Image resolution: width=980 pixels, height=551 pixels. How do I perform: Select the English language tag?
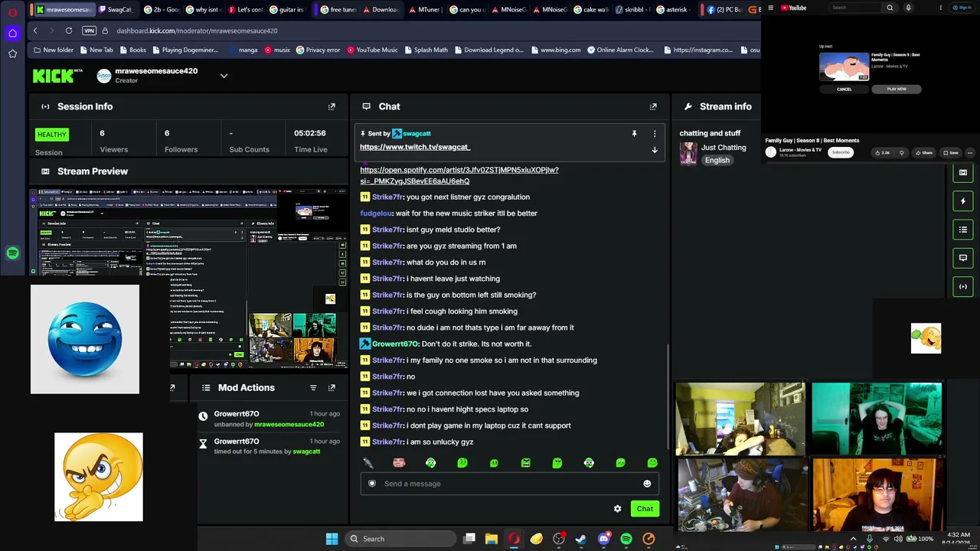pyautogui.click(x=717, y=161)
